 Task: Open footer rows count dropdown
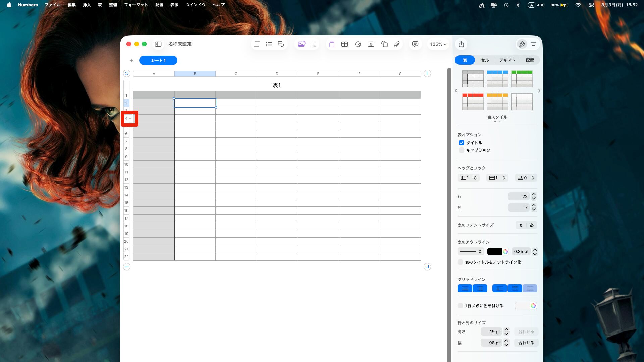coord(526,178)
